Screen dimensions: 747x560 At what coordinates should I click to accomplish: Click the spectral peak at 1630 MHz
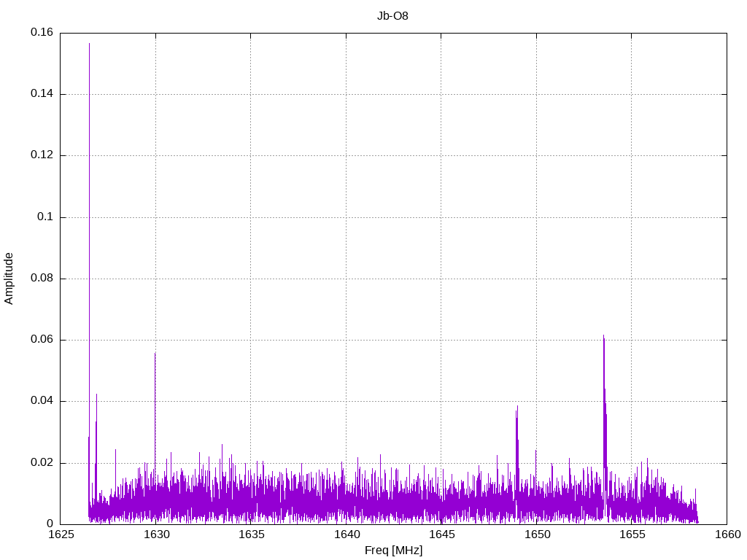pos(155,354)
